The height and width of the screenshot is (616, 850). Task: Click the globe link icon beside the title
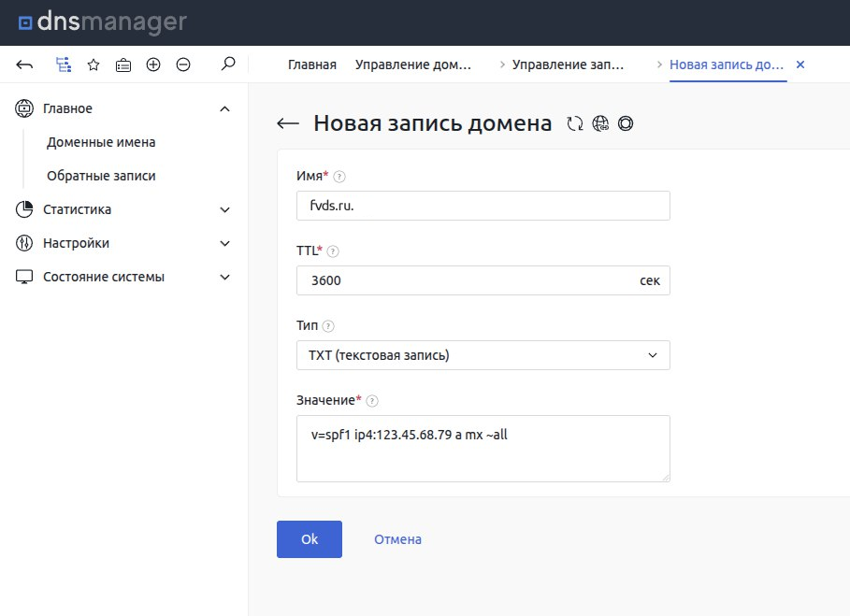point(600,123)
